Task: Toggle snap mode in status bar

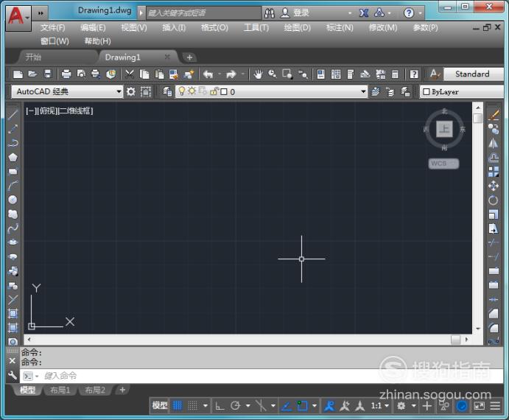Action: (x=192, y=405)
